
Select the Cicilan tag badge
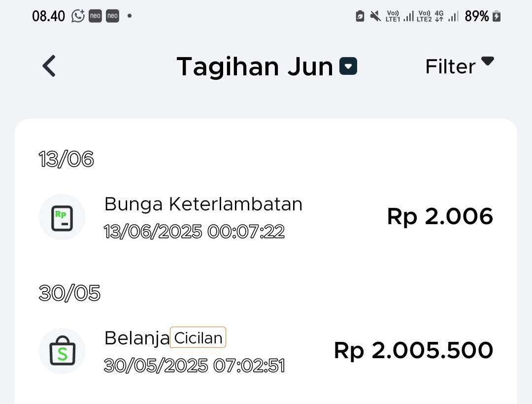click(x=198, y=337)
